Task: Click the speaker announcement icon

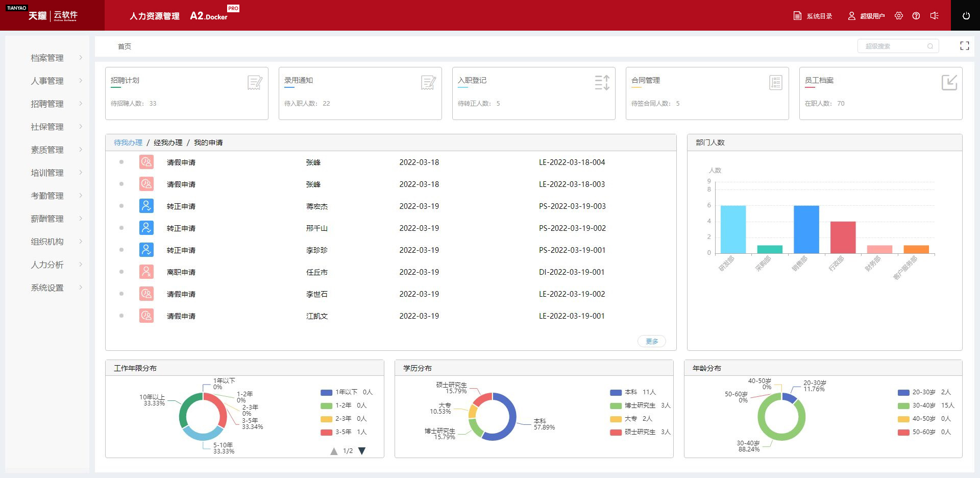Action: [934, 16]
